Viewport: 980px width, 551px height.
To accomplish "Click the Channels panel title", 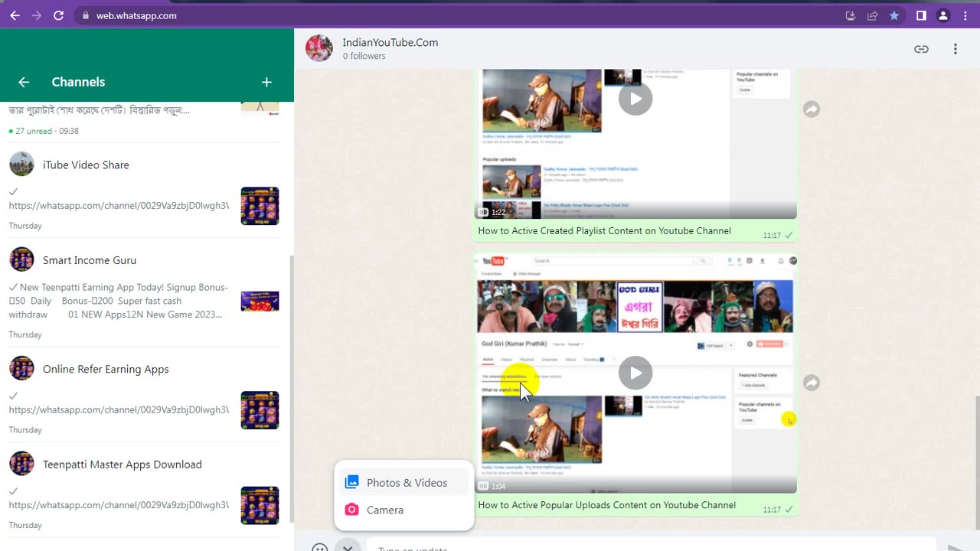I will (x=78, y=82).
